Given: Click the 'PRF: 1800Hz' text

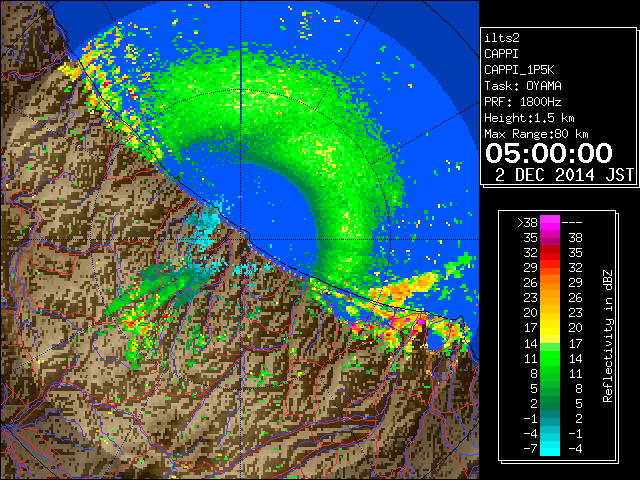Looking at the screenshot, I should point(522,102).
